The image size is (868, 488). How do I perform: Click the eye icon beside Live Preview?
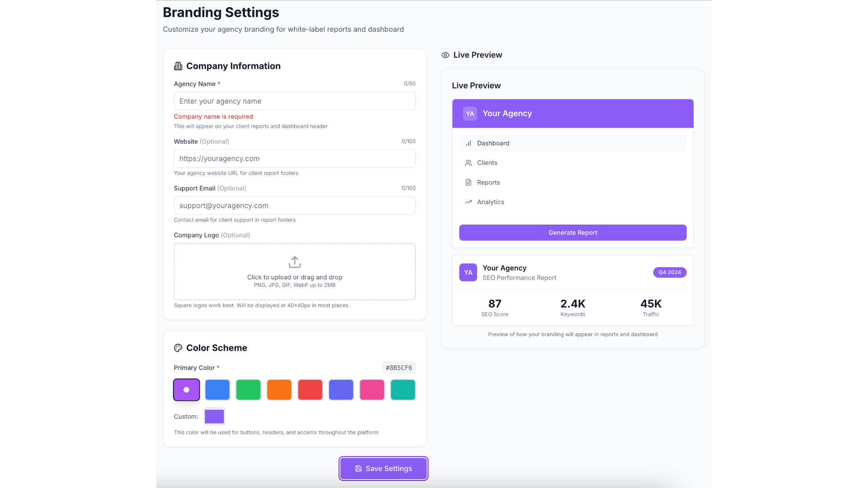coord(445,55)
